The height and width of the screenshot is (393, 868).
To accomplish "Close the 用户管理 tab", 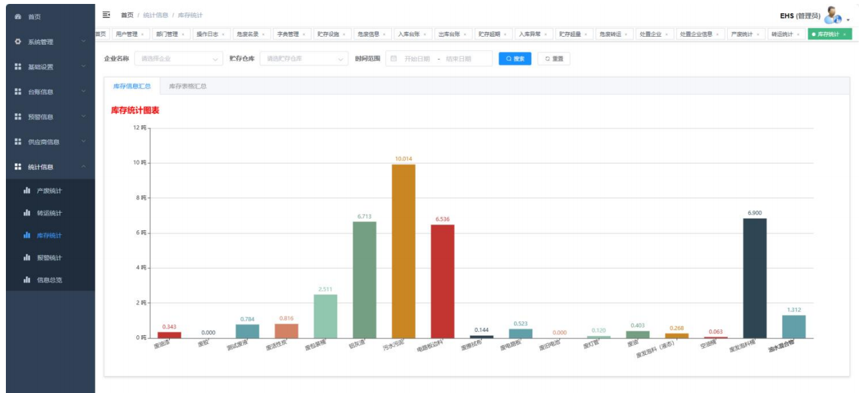I will pyautogui.click(x=142, y=34).
